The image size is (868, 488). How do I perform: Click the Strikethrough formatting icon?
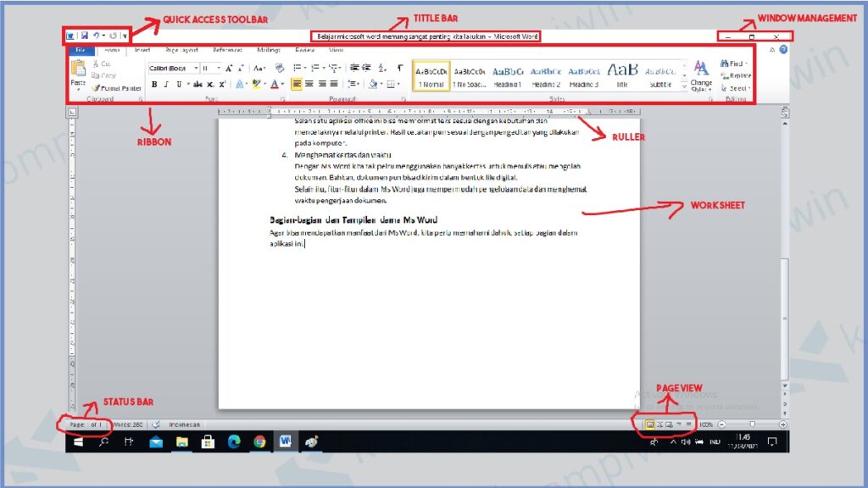(x=198, y=85)
